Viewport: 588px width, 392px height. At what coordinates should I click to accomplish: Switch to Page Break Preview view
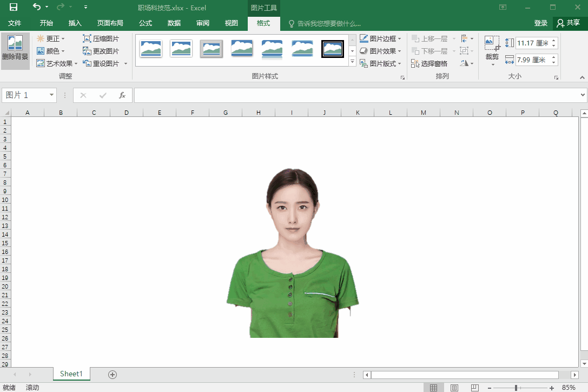[474, 388]
